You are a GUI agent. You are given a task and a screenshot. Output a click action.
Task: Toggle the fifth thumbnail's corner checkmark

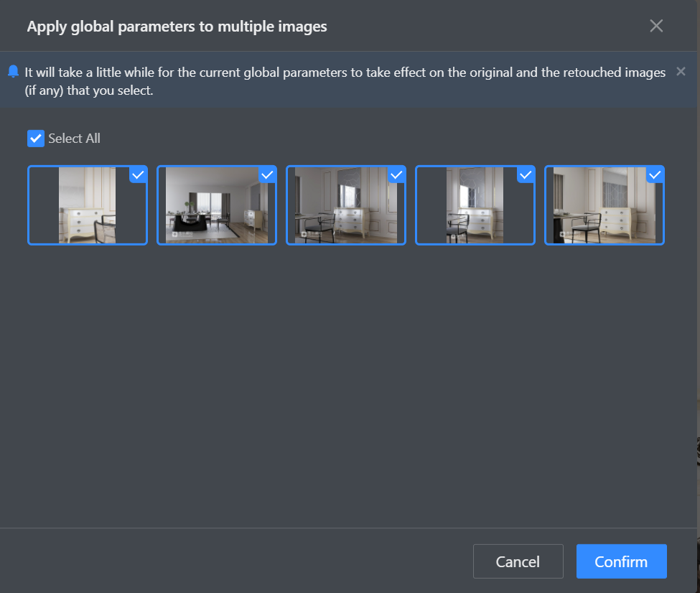pos(655,174)
